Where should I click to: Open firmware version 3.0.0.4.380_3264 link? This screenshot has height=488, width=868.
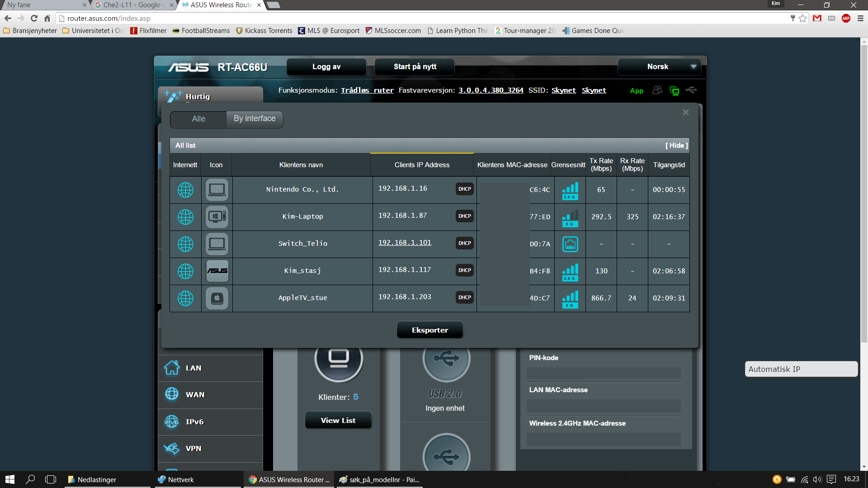point(491,90)
